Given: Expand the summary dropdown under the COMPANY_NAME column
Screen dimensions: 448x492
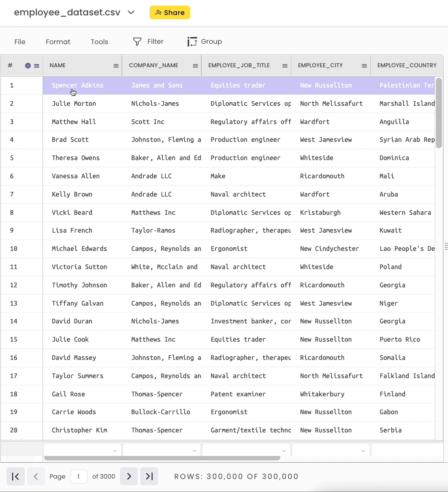Looking at the screenshot, I should coord(194,451).
